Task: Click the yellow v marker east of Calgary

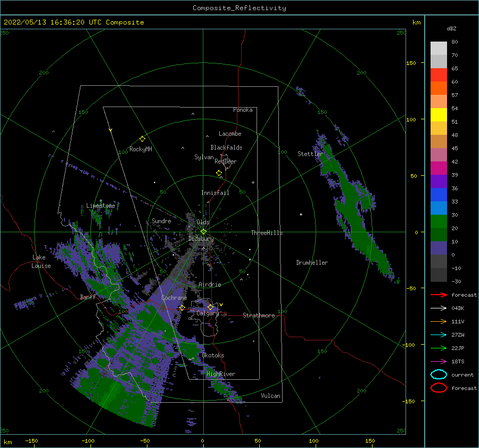Action: click(x=221, y=305)
